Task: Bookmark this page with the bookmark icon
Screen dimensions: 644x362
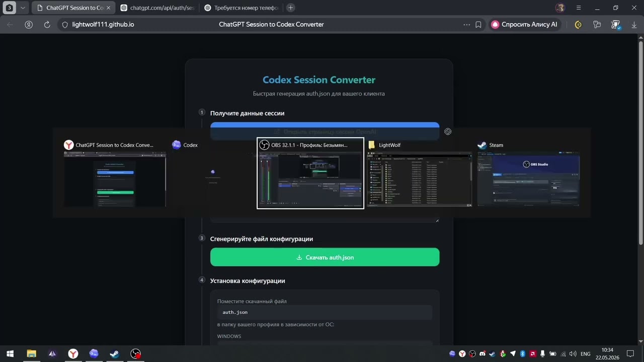Action: (x=478, y=24)
